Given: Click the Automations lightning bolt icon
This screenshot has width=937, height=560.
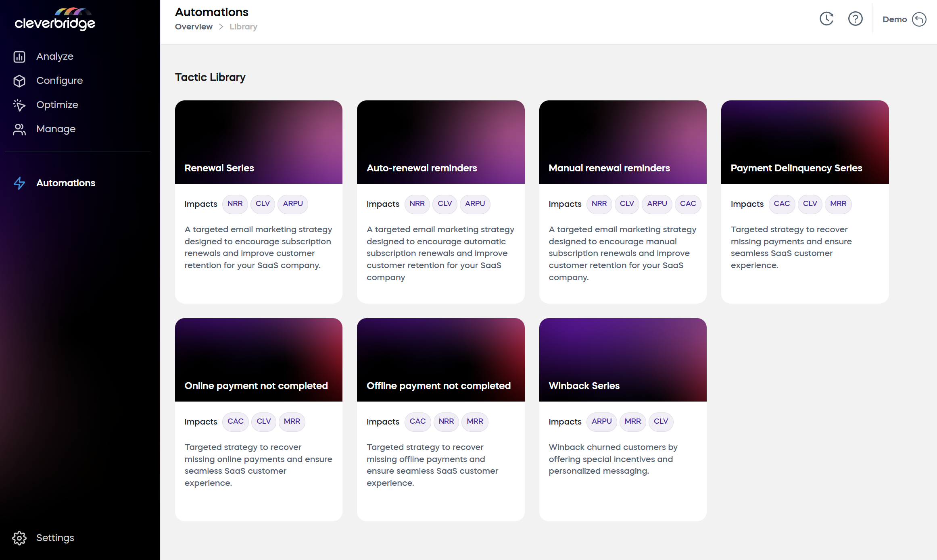Looking at the screenshot, I should (x=19, y=183).
